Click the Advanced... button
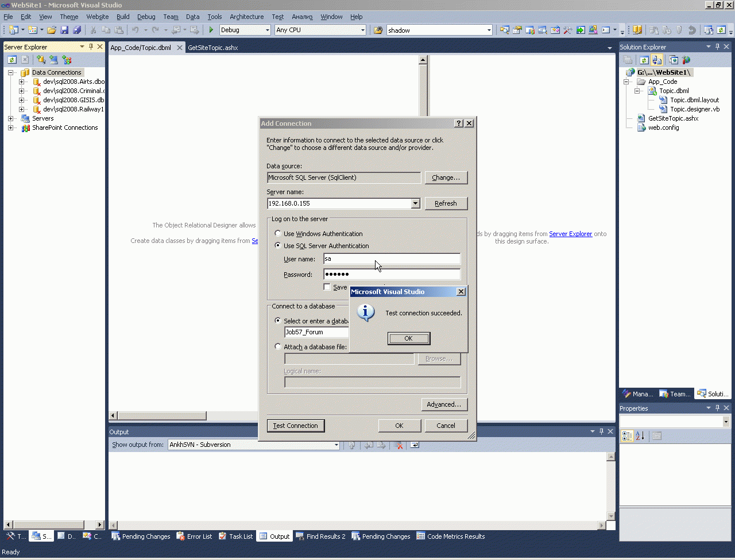 pos(444,404)
